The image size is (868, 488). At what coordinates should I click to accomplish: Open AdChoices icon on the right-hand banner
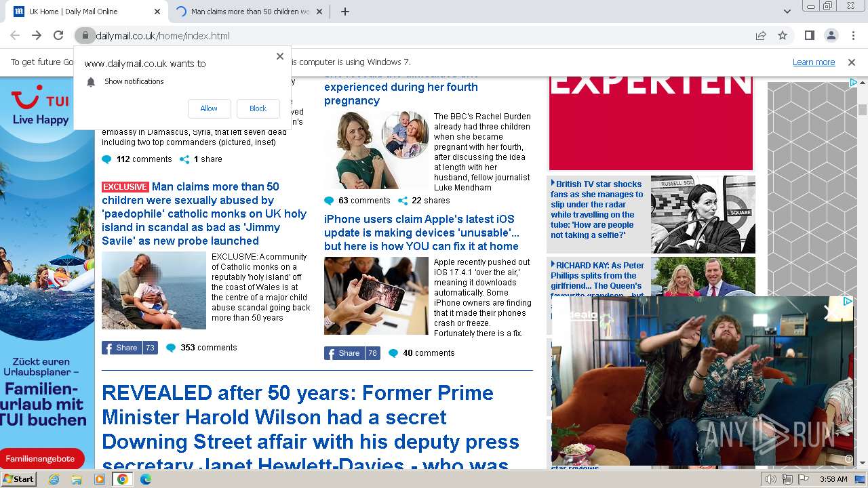854,83
